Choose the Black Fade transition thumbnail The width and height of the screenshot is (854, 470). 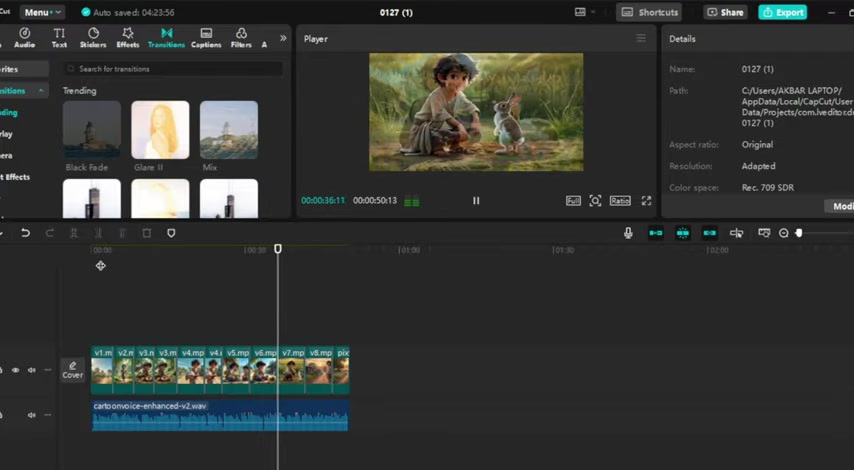(92, 130)
